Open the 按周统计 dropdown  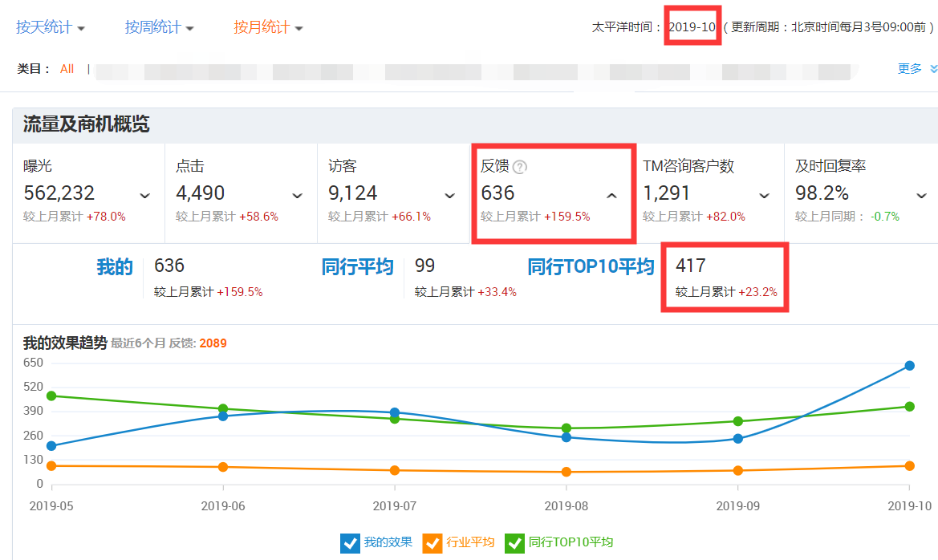pos(159,27)
